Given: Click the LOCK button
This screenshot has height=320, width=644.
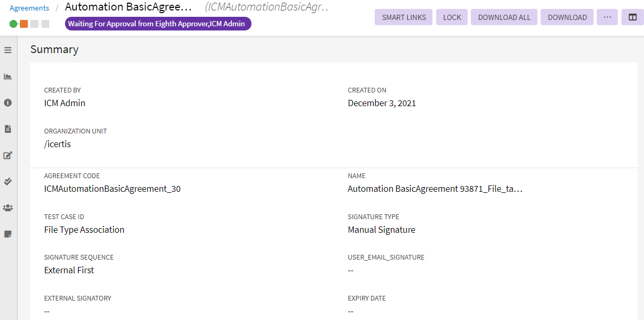Looking at the screenshot, I should 452,17.
